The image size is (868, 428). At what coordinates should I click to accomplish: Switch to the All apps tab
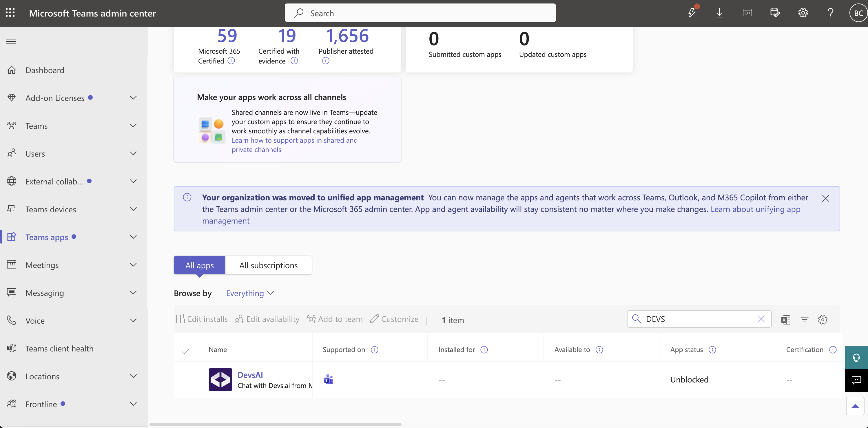pos(200,265)
